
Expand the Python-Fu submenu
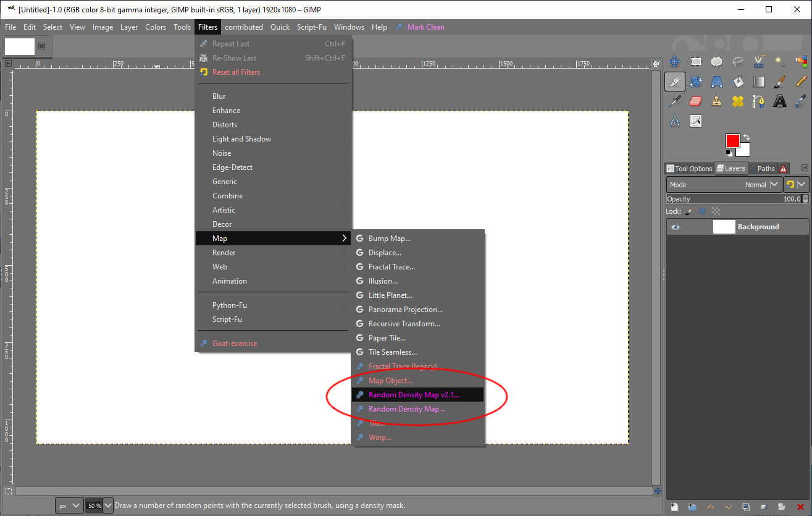(x=273, y=305)
